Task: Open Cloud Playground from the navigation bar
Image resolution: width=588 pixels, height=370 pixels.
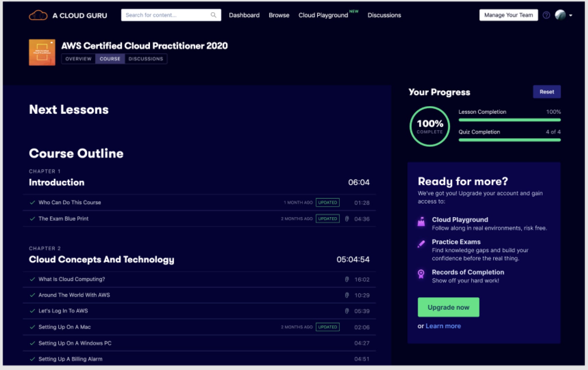Action: click(x=323, y=15)
